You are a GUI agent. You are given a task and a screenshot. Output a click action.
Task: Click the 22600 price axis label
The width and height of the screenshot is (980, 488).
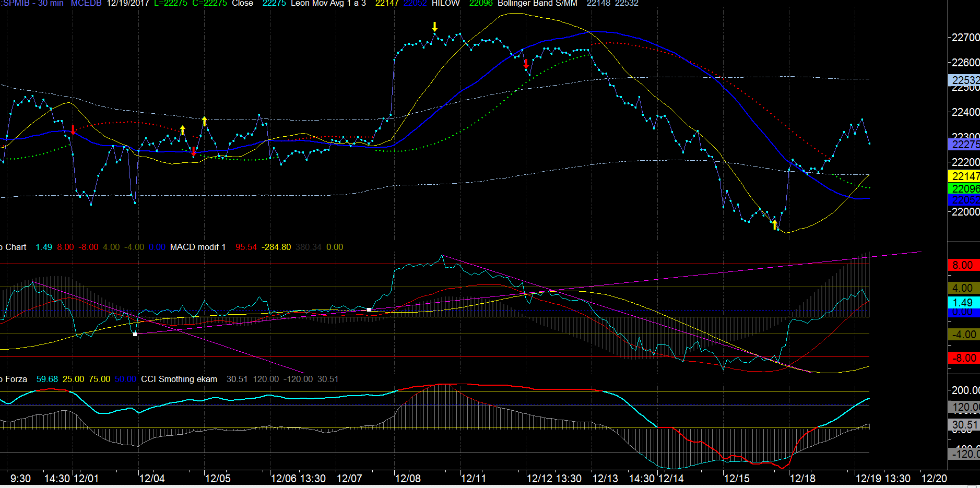965,62
